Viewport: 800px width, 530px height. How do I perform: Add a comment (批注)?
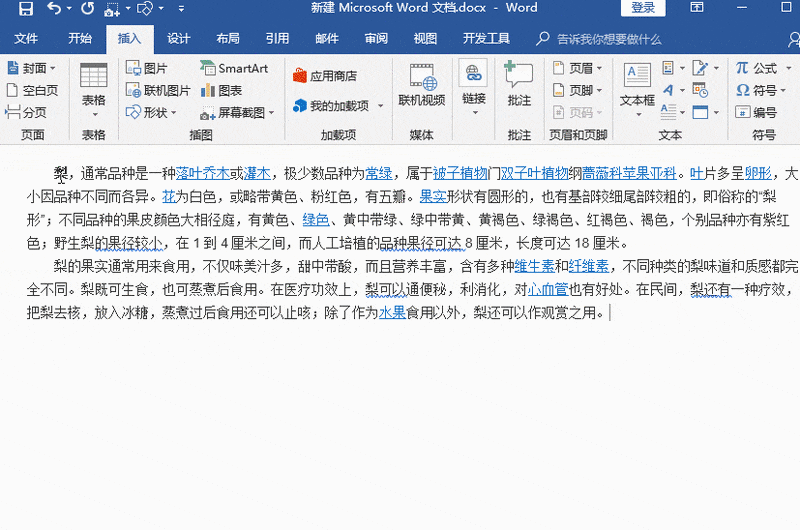point(519,85)
